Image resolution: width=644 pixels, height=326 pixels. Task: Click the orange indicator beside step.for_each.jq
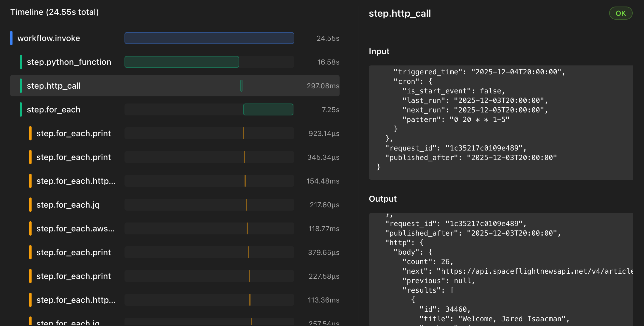[30, 205]
